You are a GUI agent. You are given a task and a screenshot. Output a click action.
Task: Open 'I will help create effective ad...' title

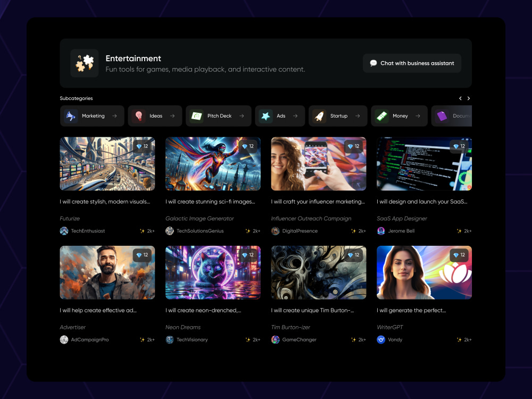click(98, 310)
